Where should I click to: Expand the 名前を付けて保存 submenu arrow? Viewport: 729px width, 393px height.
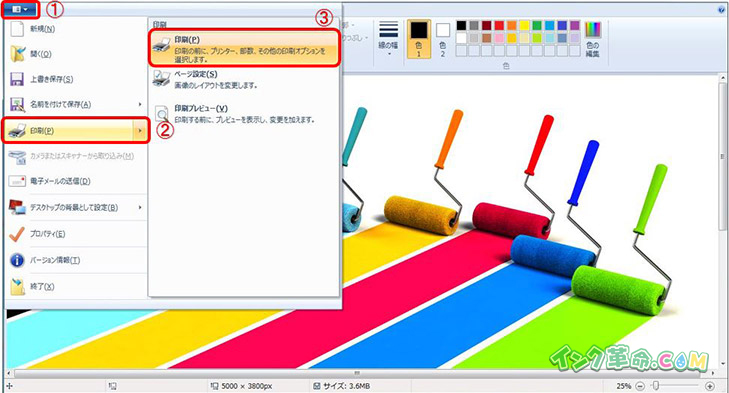tap(140, 105)
